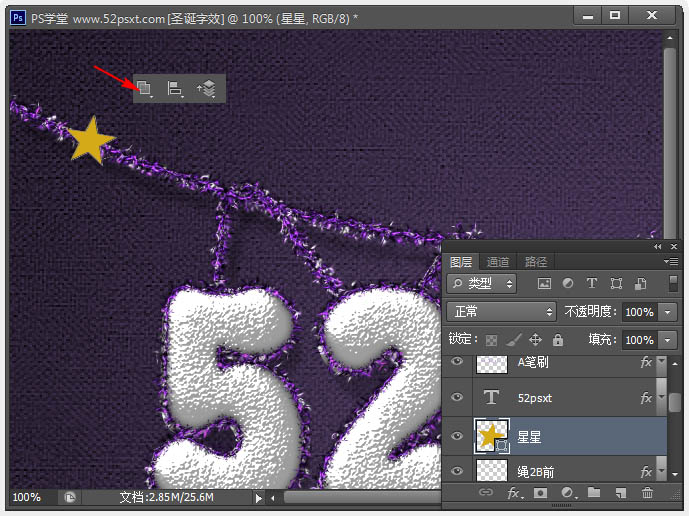Enable pixel layer filter icon
The height and width of the screenshot is (516, 689).
click(544, 283)
